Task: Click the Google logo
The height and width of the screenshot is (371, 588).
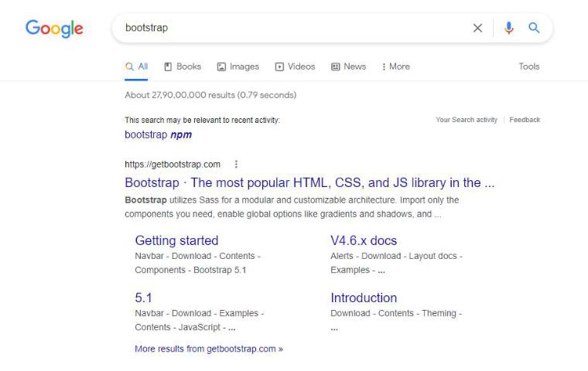Action: click(54, 29)
